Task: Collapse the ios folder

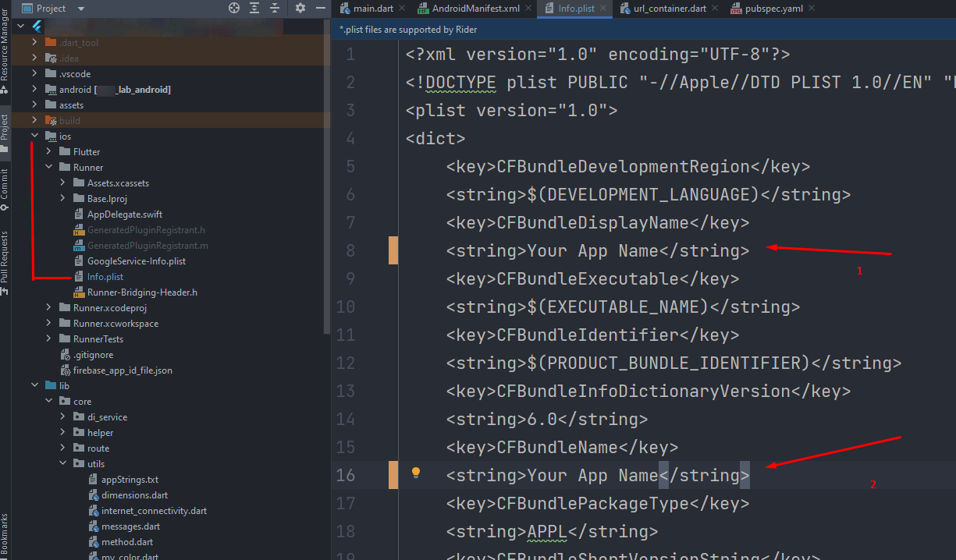Action: pos(34,136)
